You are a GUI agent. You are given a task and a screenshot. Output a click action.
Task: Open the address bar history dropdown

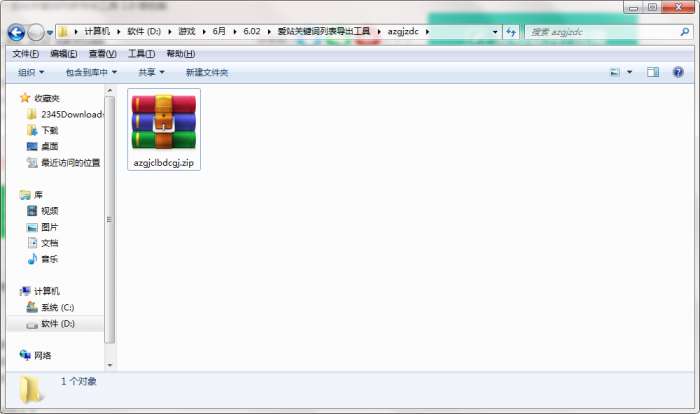(495, 32)
